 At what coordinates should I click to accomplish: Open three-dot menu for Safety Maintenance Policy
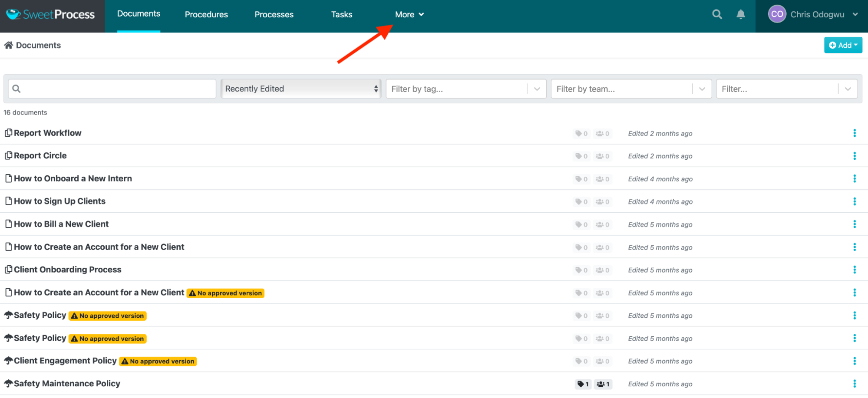(854, 384)
